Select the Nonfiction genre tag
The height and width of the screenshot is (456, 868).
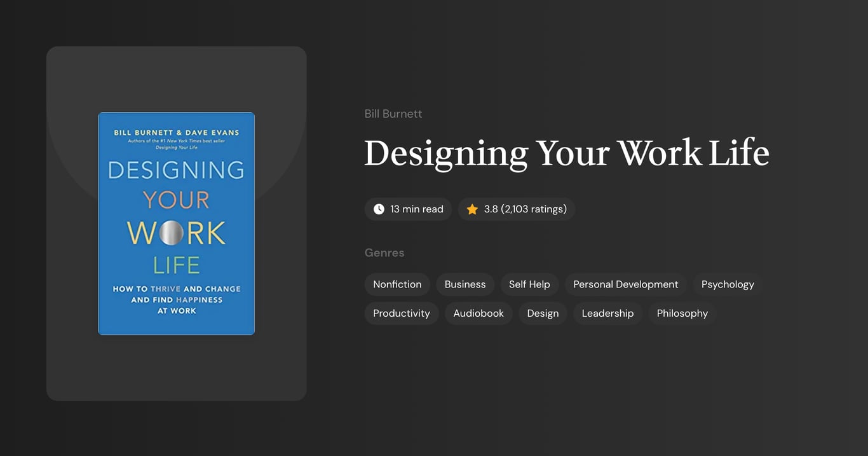click(397, 284)
